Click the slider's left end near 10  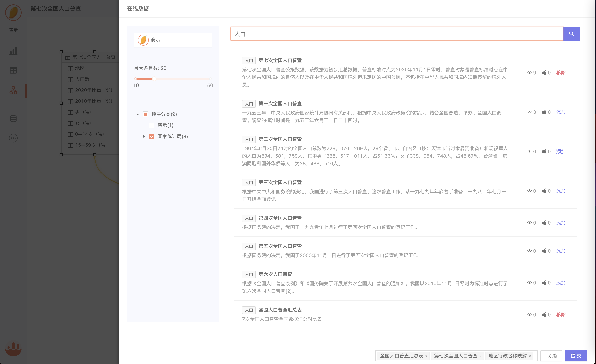point(136,79)
